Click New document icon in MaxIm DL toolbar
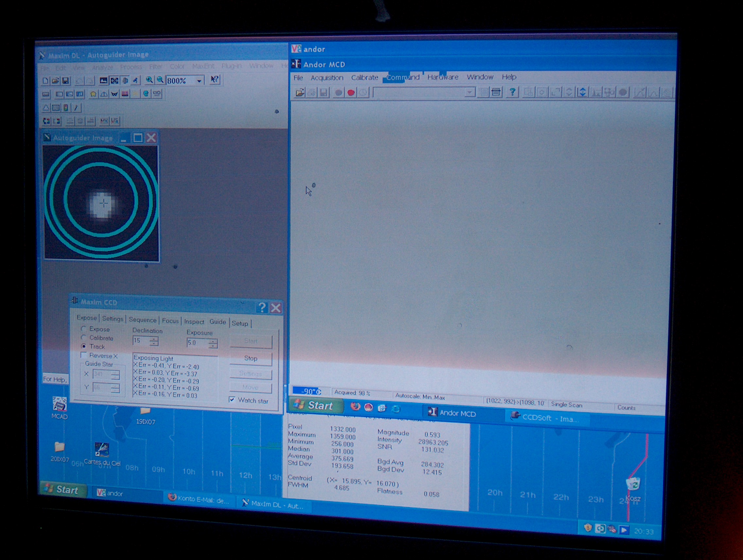The height and width of the screenshot is (560, 743). [45, 80]
